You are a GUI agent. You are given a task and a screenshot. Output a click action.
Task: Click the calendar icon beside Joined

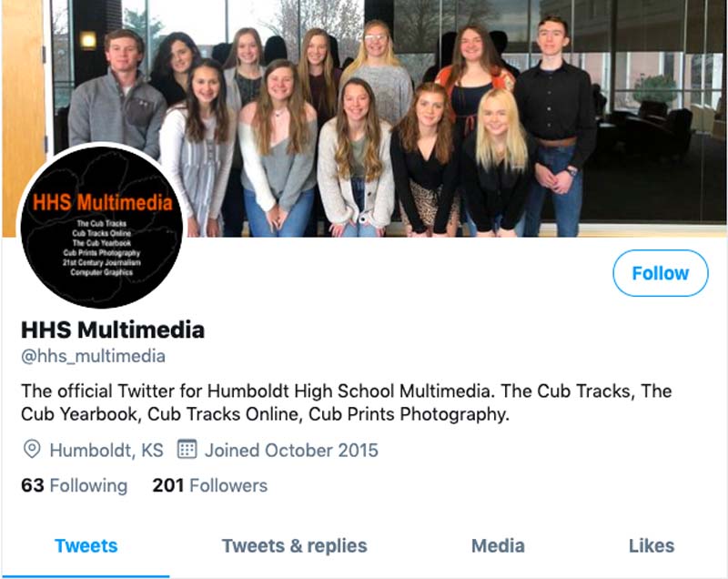187,449
